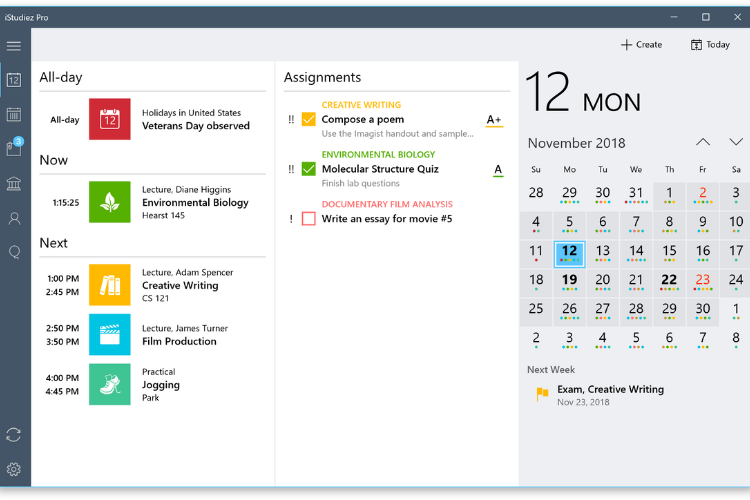The image size is (750, 500).
Task: Select October 31 in the calendar
Action: 636,196
